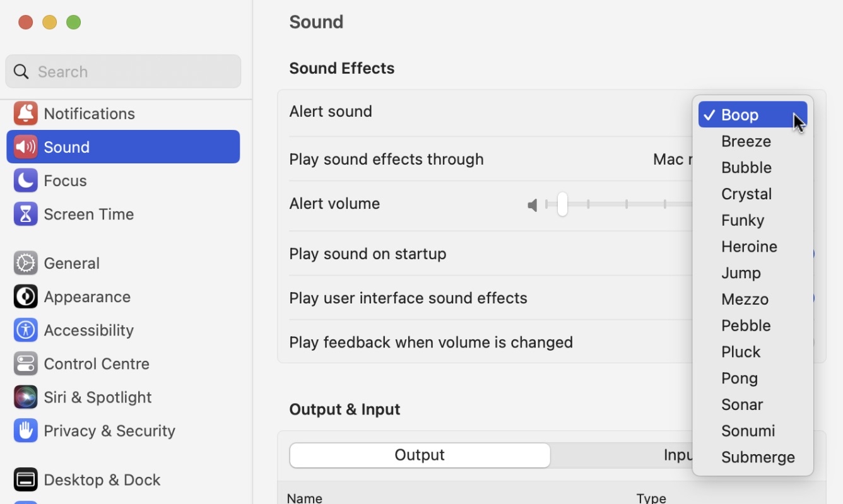Pick Crystal alert sound
Image resolution: width=843 pixels, height=504 pixels.
point(753,194)
